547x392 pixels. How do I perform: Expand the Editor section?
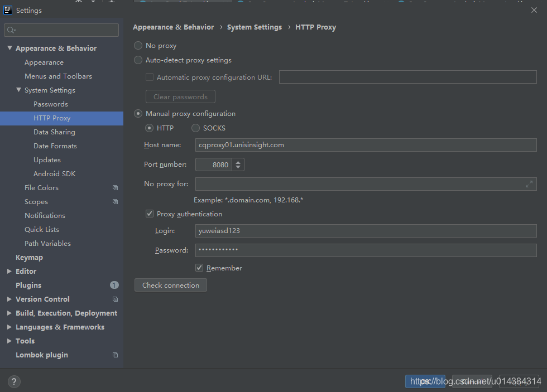[9, 271]
